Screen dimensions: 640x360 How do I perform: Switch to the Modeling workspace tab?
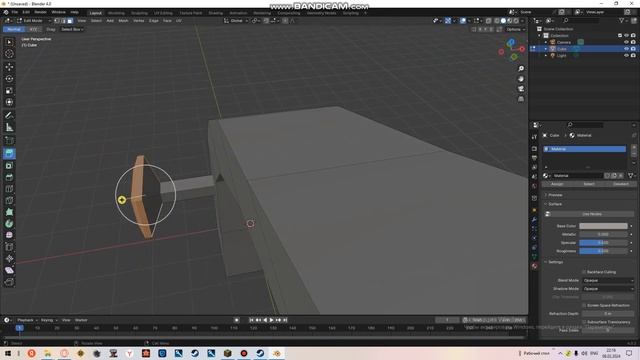[x=116, y=13]
